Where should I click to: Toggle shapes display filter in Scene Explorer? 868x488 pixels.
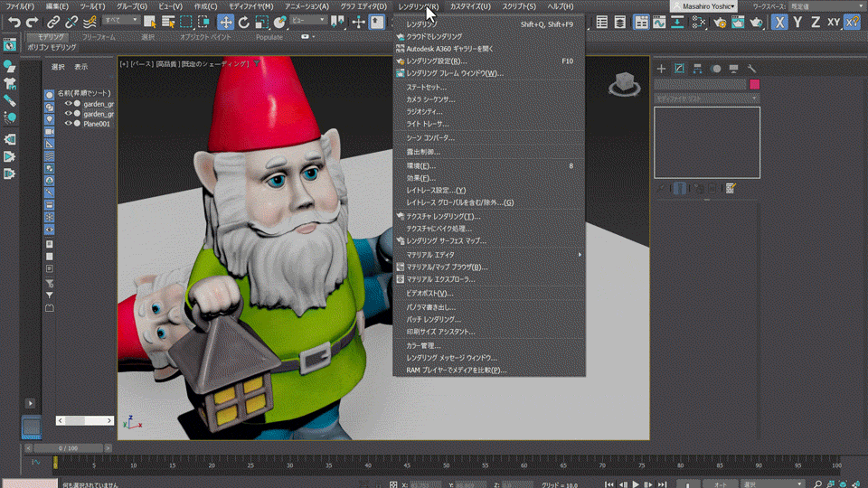click(49, 108)
